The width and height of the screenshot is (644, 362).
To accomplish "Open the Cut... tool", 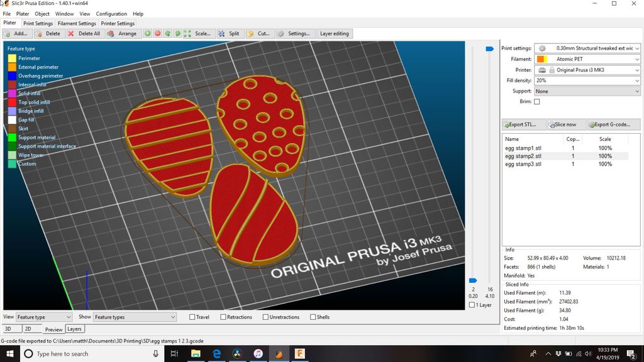I will [259, 34].
